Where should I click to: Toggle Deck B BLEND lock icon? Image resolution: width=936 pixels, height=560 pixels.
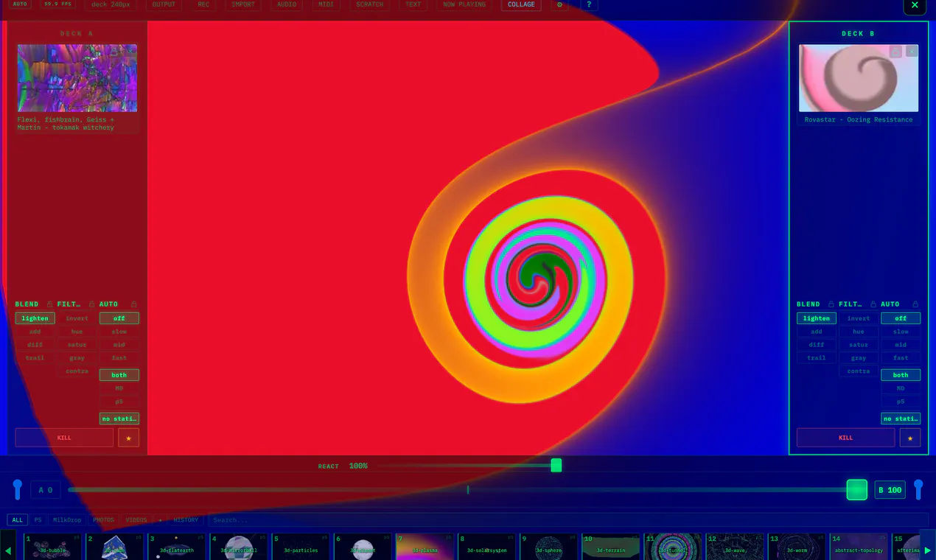coord(831,304)
